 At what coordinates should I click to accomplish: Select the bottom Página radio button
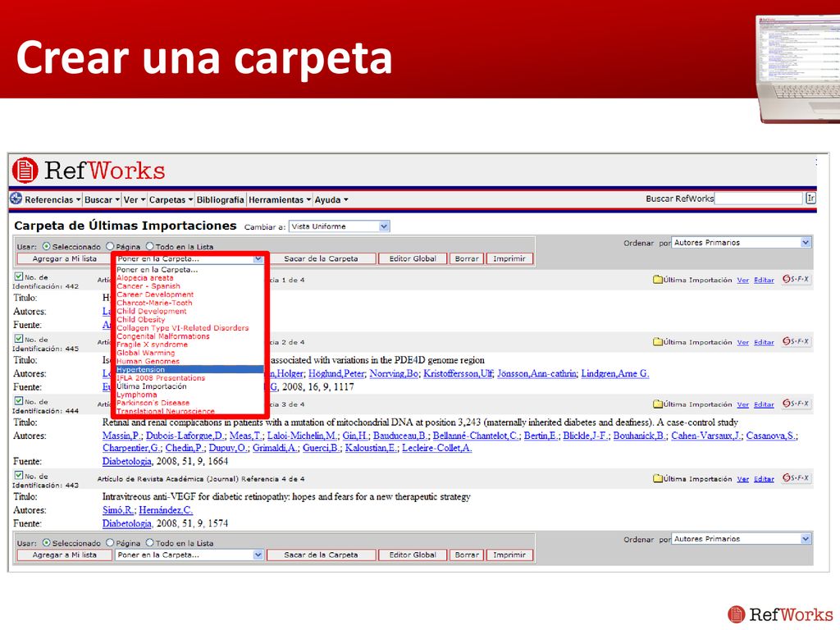click(x=110, y=543)
